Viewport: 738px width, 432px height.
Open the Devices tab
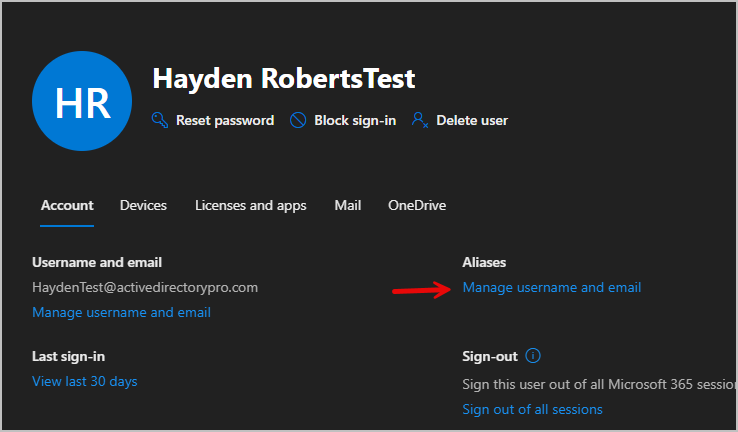click(x=143, y=205)
